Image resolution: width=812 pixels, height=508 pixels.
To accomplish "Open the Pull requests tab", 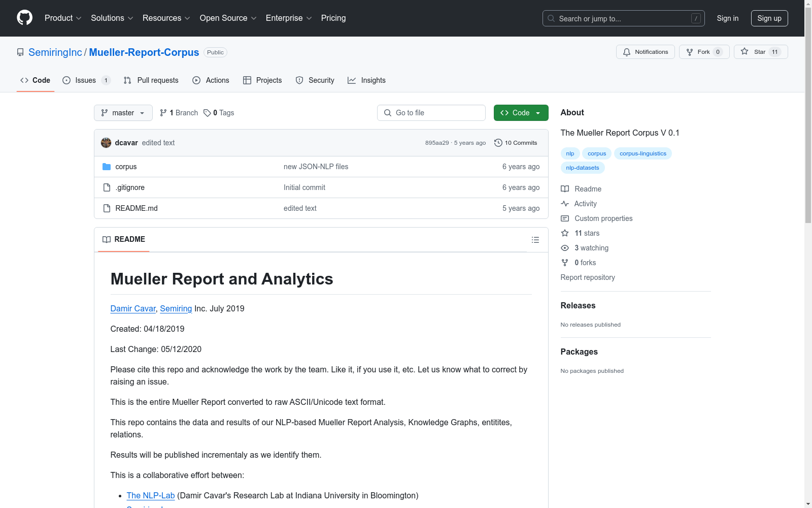I will point(151,80).
